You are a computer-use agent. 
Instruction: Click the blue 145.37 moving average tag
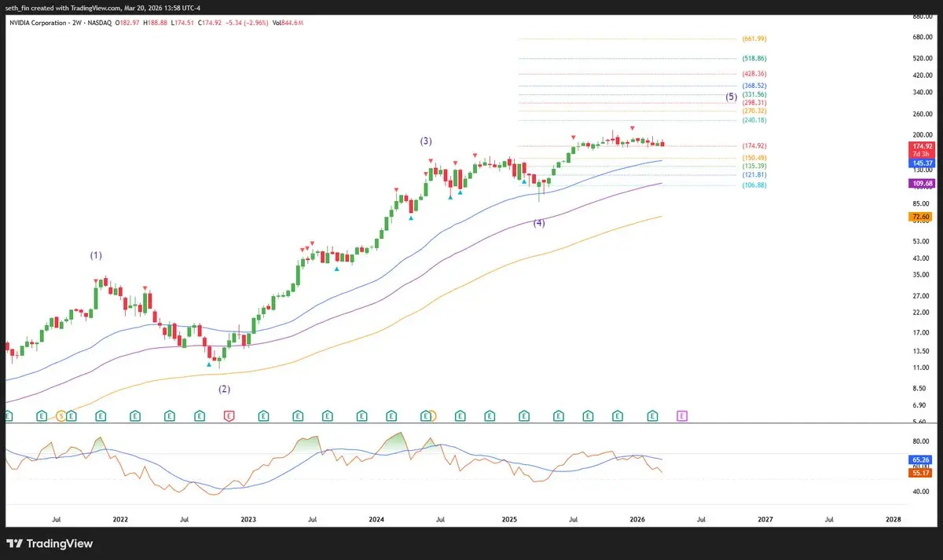tap(922, 163)
